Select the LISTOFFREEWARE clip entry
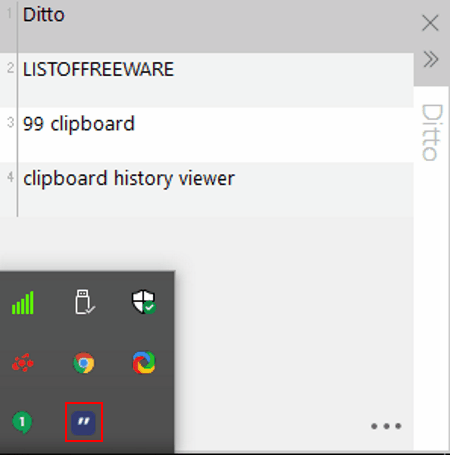Image resolution: width=450 pixels, height=455 pixels. (x=207, y=80)
